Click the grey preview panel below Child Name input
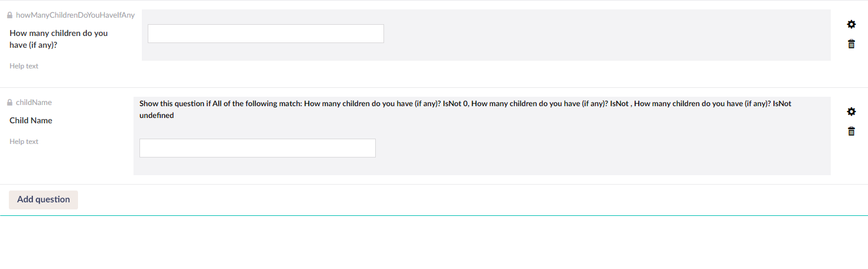The width and height of the screenshot is (868, 269). click(482, 167)
